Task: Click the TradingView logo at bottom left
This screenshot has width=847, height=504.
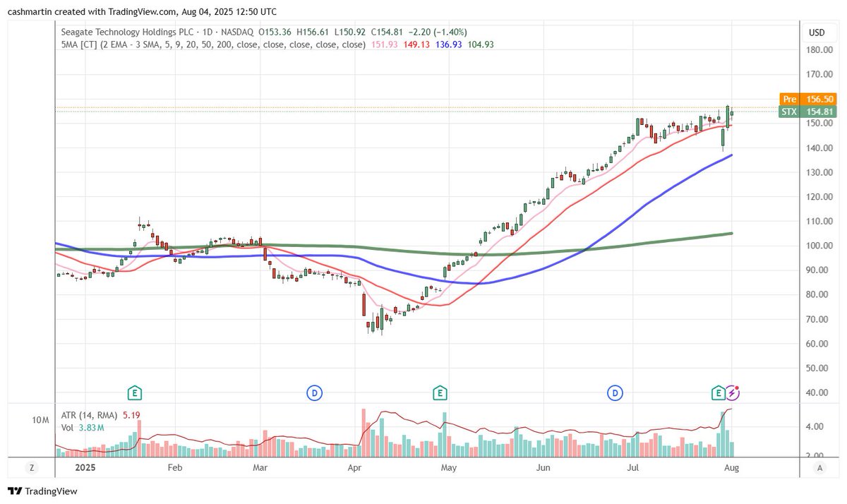Action: click(x=42, y=491)
